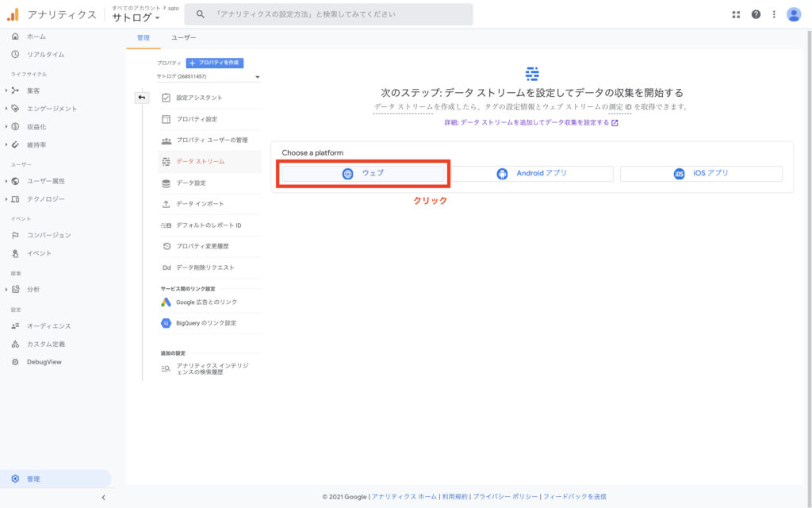Open the property dropdown サトログ (268511457)

click(x=209, y=77)
